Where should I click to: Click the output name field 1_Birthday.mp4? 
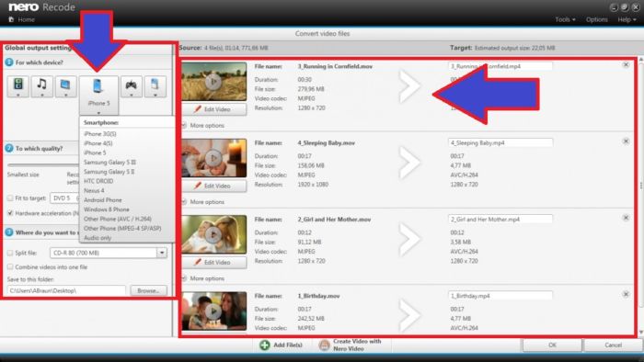(500, 296)
